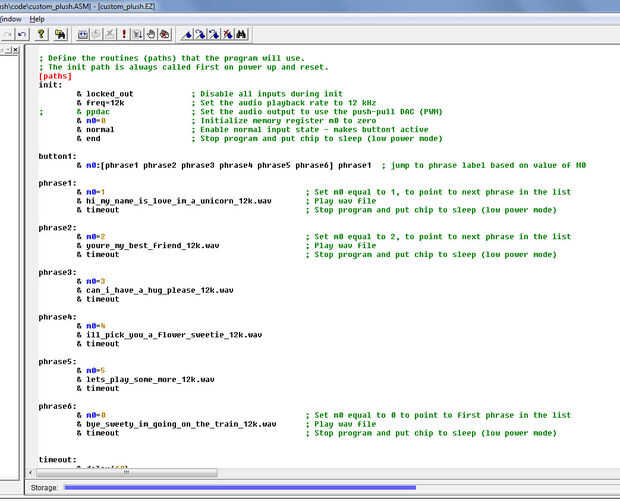Click 'Disable all inputs during init' comment
Image resolution: width=620 pixels, height=501 pixels.
pos(267,94)
